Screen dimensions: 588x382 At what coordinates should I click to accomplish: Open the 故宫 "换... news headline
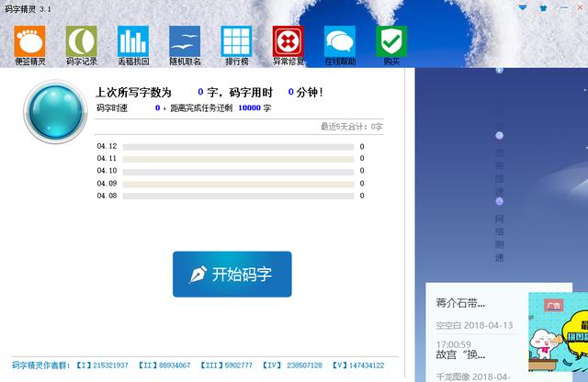tap(460, 354)
